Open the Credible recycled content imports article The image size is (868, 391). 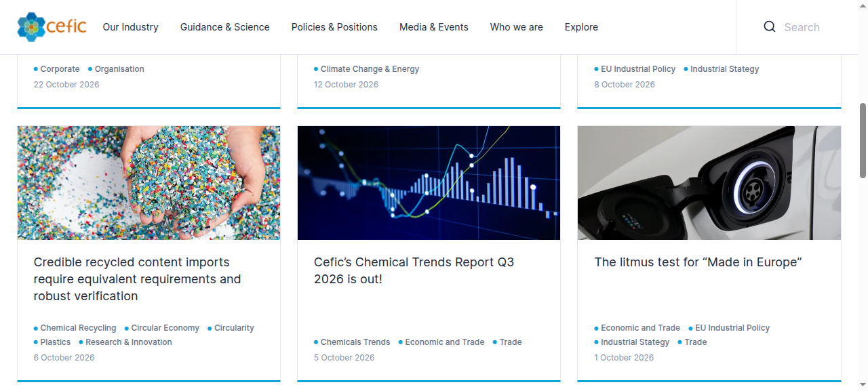click(x=138, y=279)
